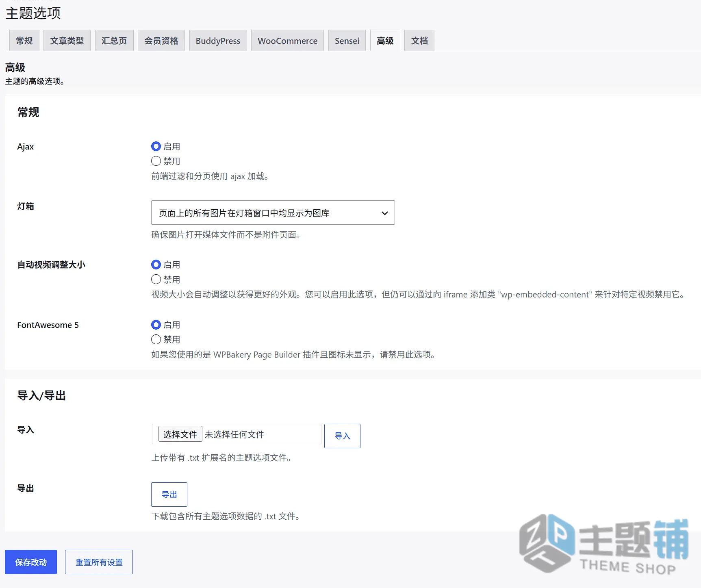Click the 选择文件 file chooser button

[180, 434]
